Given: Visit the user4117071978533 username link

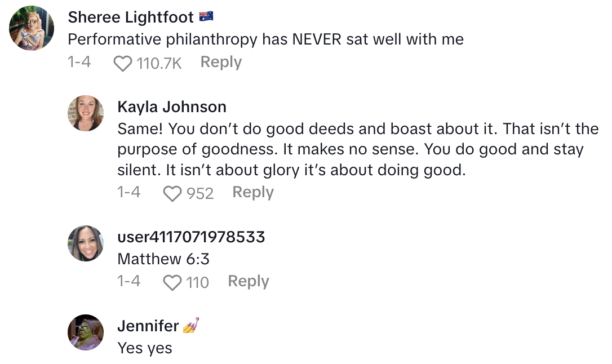Looking at the screenshot, I should pyautogui.click(x=191, y=237).
